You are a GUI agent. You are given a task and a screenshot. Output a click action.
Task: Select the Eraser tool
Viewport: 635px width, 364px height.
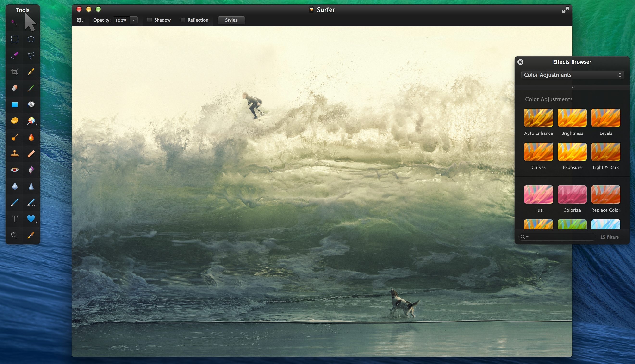[14, 88]
